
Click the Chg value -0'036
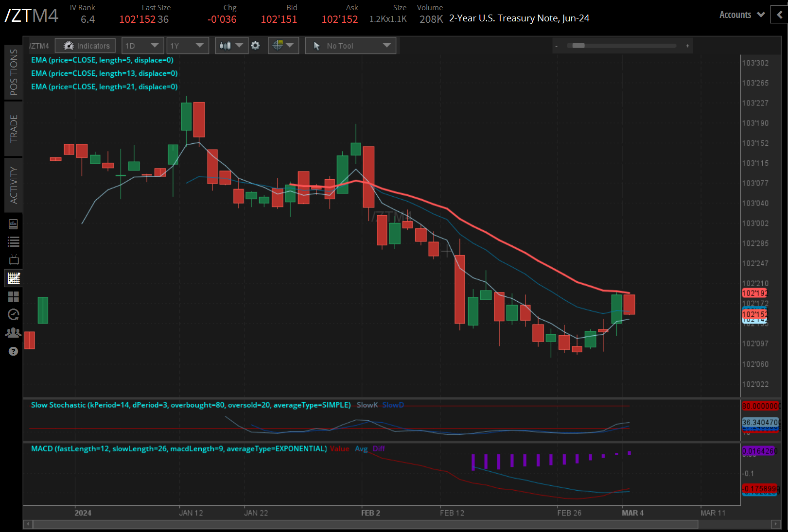click(x=222, y=19)
